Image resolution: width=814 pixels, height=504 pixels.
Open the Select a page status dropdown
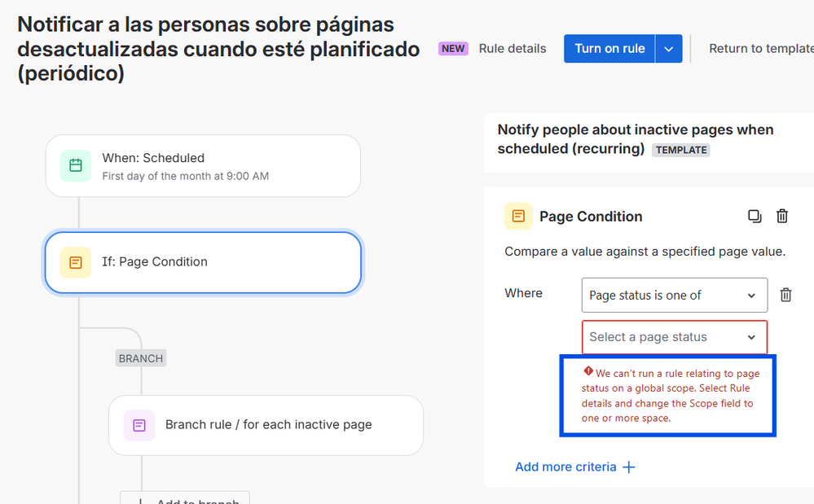point(674,336)
